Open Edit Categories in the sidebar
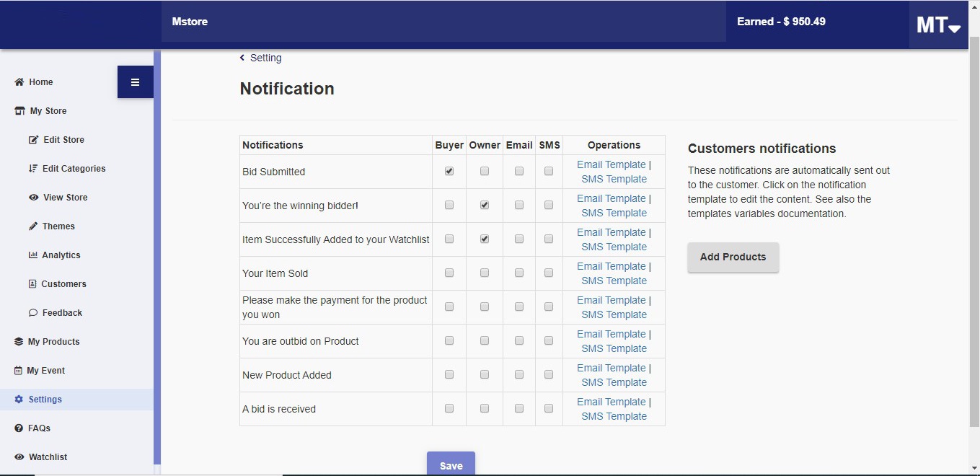980x476 pixels. point(74,169)
